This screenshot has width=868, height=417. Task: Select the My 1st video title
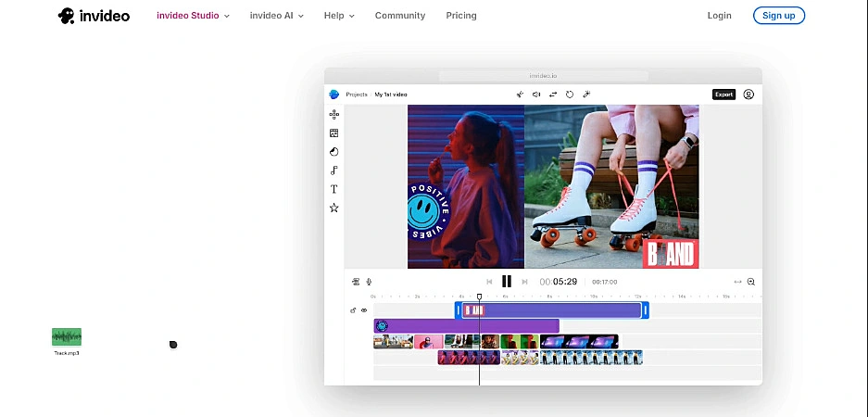click(391, 95)
